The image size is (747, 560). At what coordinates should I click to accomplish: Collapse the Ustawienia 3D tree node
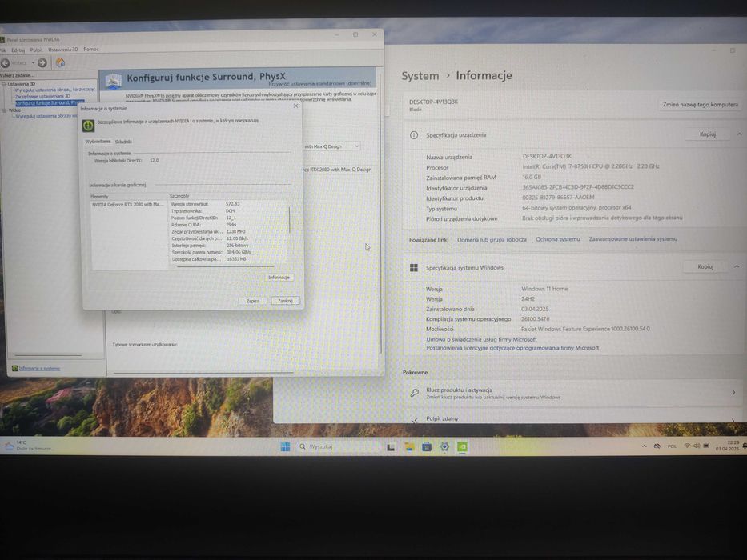[x=4, y=84]
